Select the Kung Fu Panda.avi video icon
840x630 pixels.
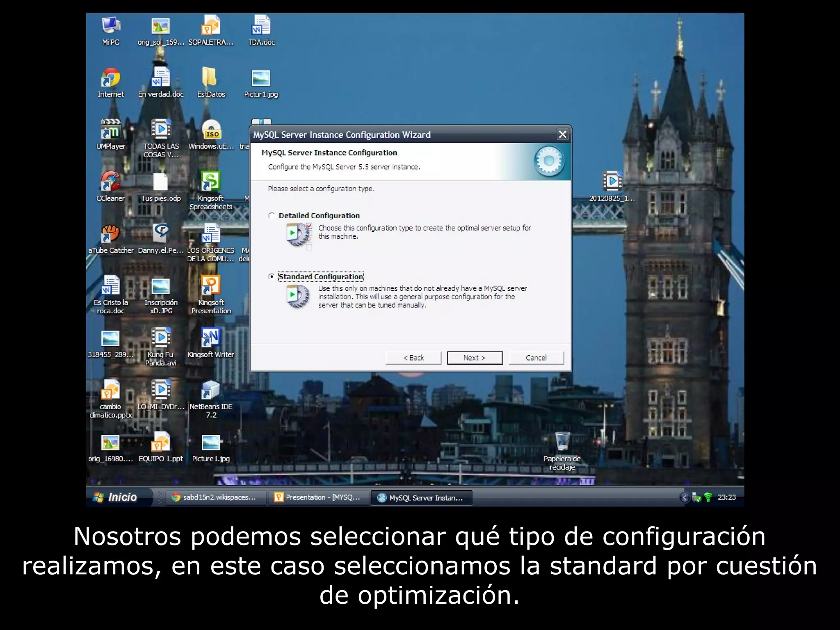(x=160, y=338)
